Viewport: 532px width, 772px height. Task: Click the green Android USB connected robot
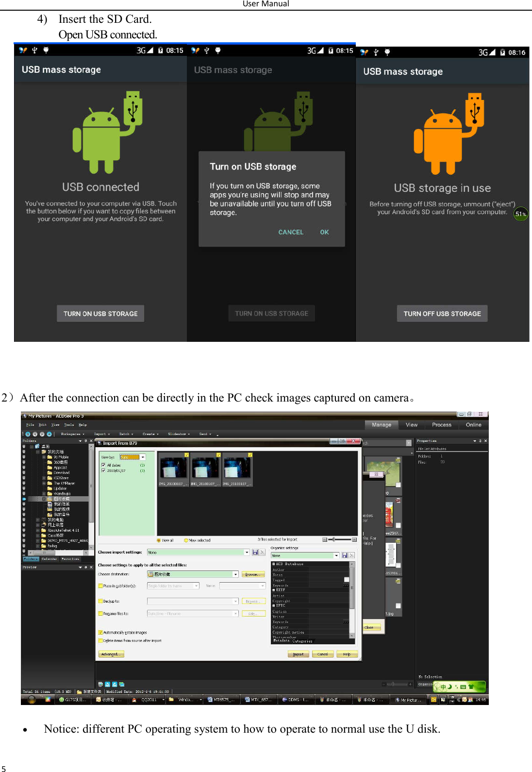pyautogui.click(x=108, y=132)
